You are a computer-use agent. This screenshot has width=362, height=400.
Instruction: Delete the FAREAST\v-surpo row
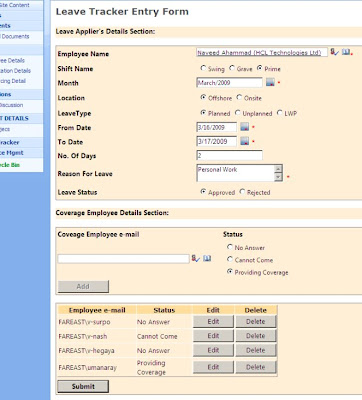tap(256, 322)
